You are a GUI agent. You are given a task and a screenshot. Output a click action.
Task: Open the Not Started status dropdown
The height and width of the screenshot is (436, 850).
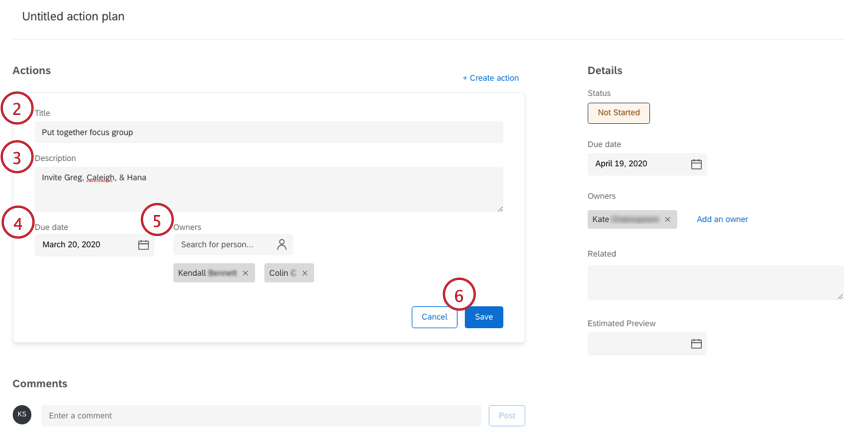[x=618, y=113]
